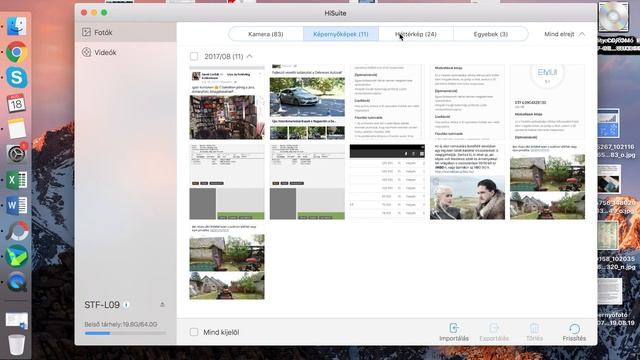The image size is (640, 360).
Task: Click the internal storage usage bar
Action: click(125, 333)
